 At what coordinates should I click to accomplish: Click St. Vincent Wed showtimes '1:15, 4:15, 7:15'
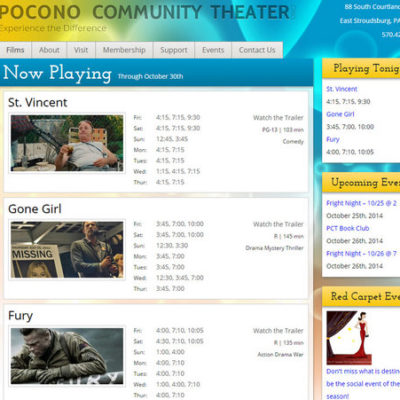(x=178, y=171)
